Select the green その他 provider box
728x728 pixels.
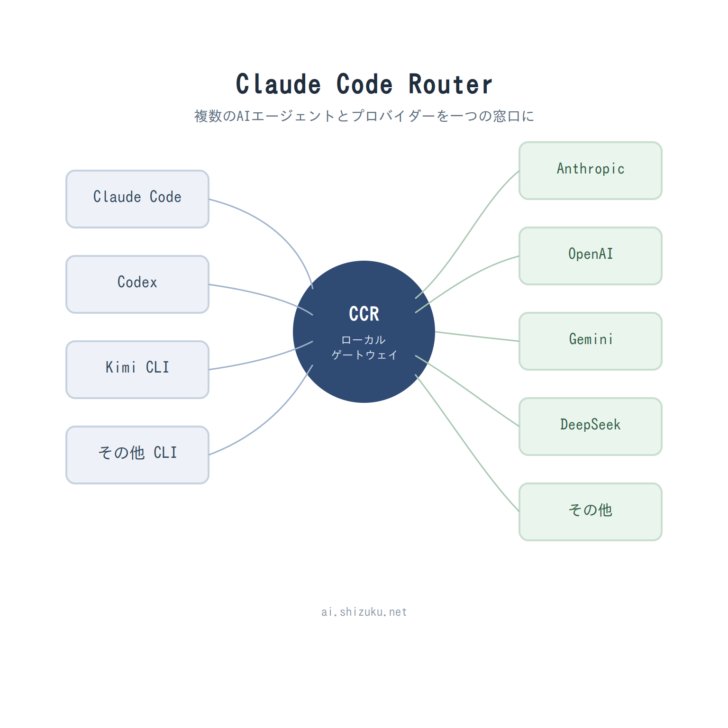591,512
